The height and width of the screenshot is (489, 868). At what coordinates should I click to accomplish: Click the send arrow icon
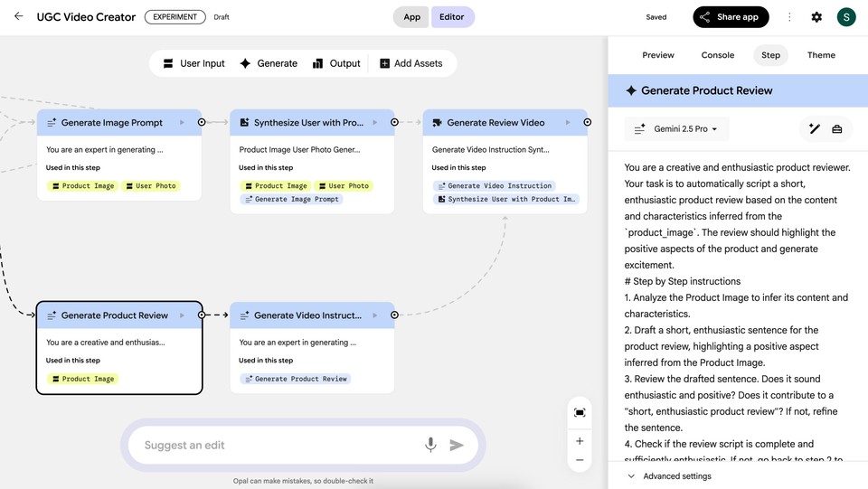tap(457, 445)
